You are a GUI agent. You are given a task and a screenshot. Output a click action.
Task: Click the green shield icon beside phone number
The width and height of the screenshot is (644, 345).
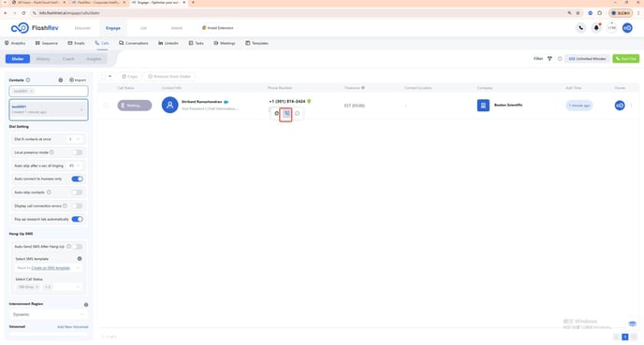click(309, 101)
